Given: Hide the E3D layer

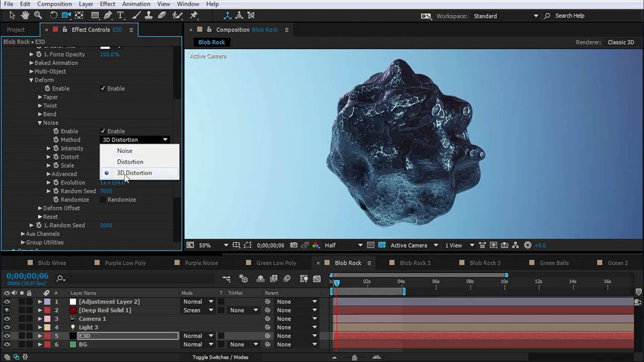Looking at the screenshot, I should pyautogui.click(x=7, y=336).
